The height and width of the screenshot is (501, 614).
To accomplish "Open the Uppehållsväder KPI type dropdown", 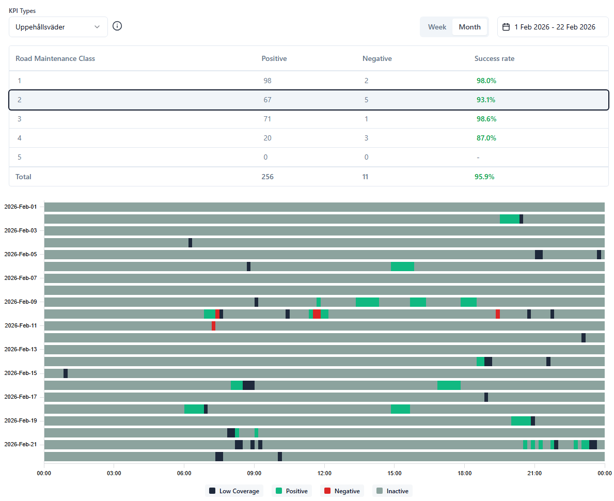I will pos(57,27).
